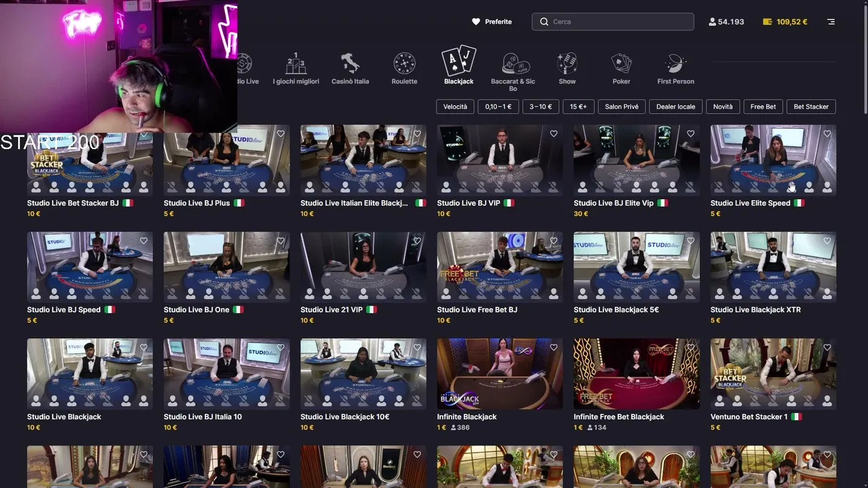The height and width of the screenshot is (488, 868).
Task: Select the Blackjack cards category icon
Action: pyautogui.click(x=459, y=61)
